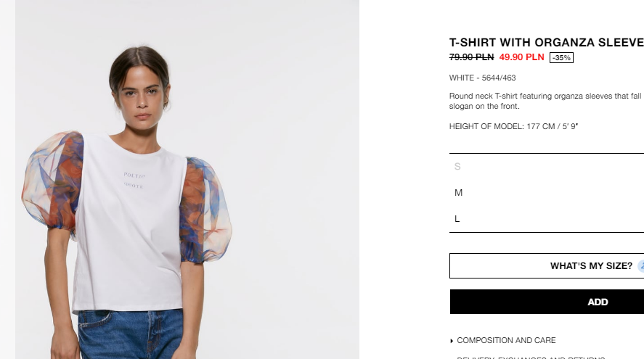
Task: Click the -35% discount badge
Action: point(561,58)
